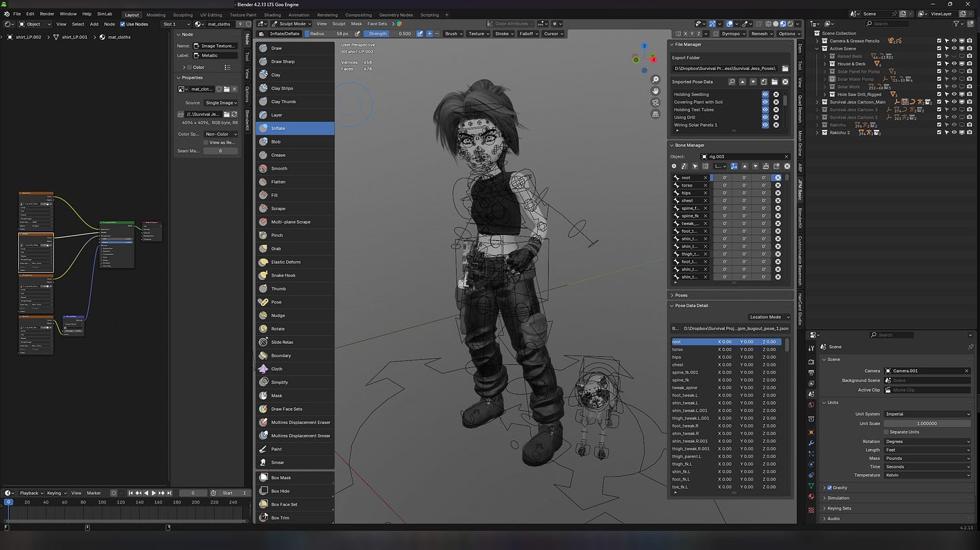Open the Render menu
980x550 pixels.
coord(47,13)
